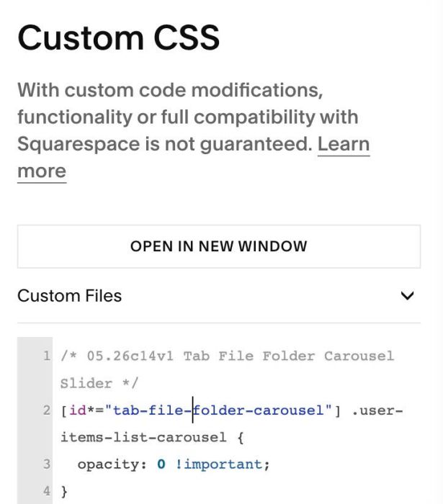Click line number 4 in the gutter
The height and width of the screenshot is (504, 443).
tap(47, 491)
